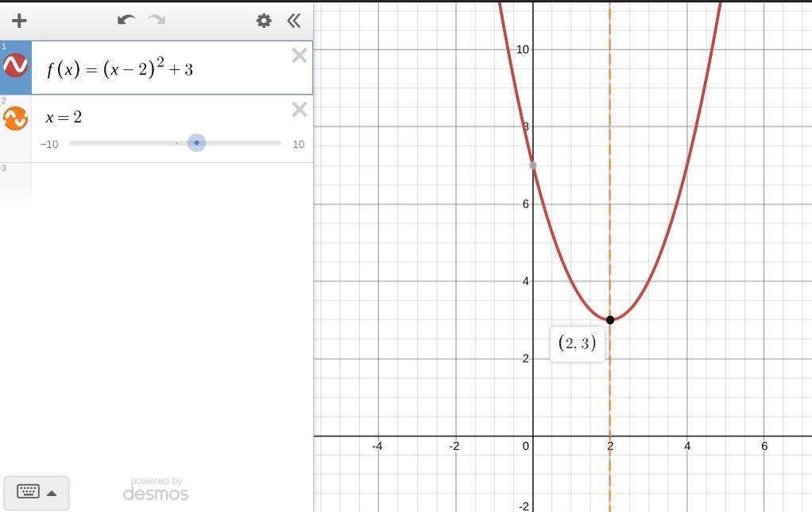Screen dimensions: 812x512
Task: Show the on-screen keyboard
Action: [28, 491]
